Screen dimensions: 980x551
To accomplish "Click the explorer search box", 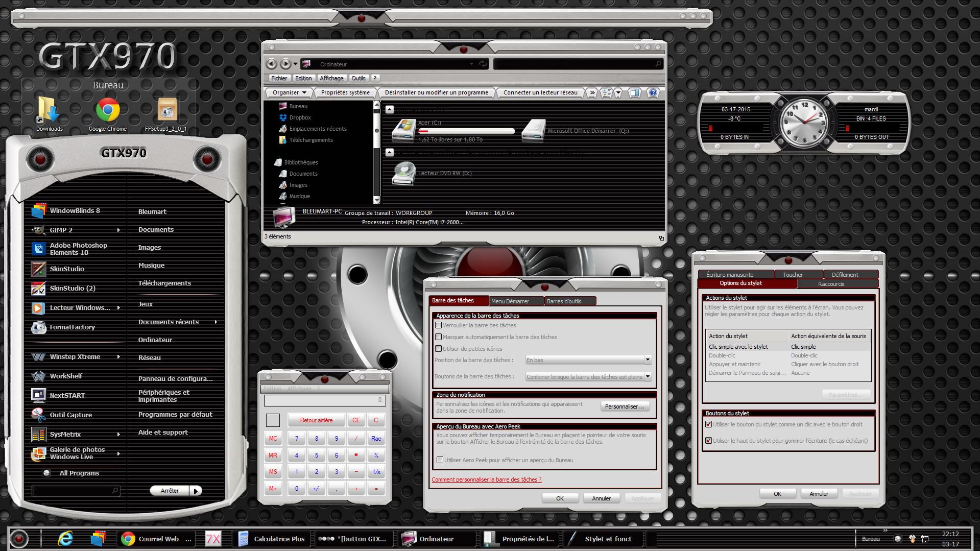I will (x=578, y=64).
